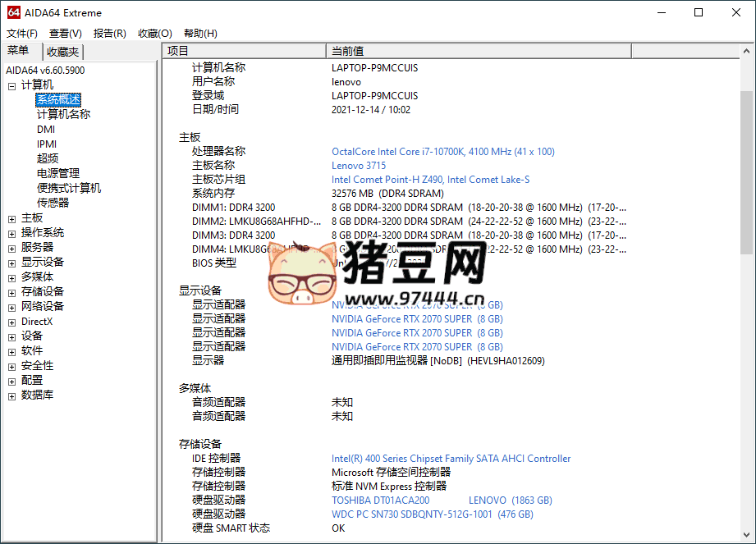Open the 安全性 (Security) category
Screen dimensions: 756x544
click(x=37, y=365)
